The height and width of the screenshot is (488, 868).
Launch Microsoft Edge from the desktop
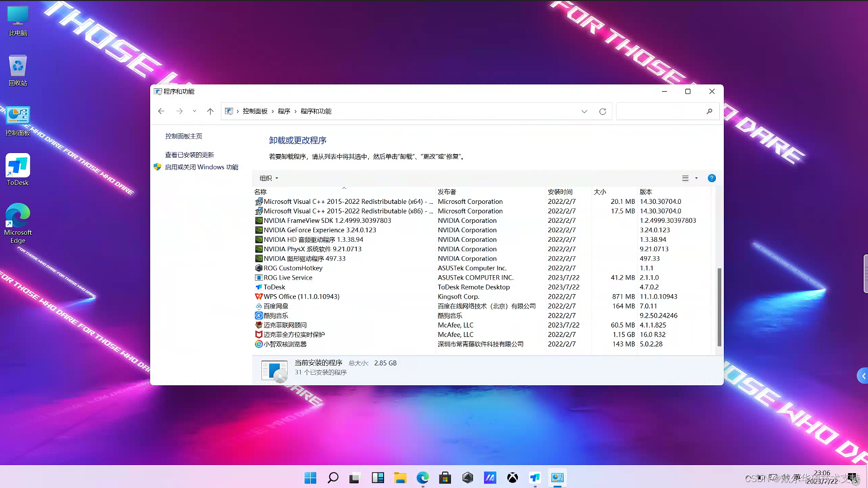18,223
